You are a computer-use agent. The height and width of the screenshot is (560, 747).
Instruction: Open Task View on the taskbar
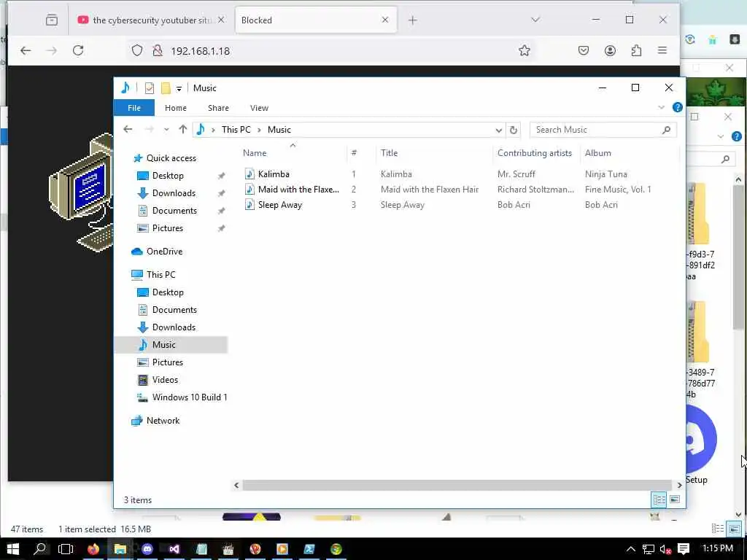click(x=66, y=549)
